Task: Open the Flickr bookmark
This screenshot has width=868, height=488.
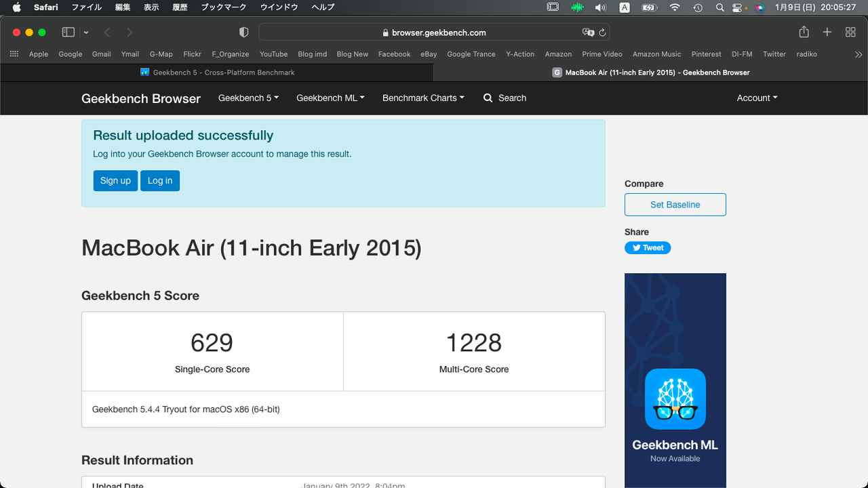Action: (193, 54)
